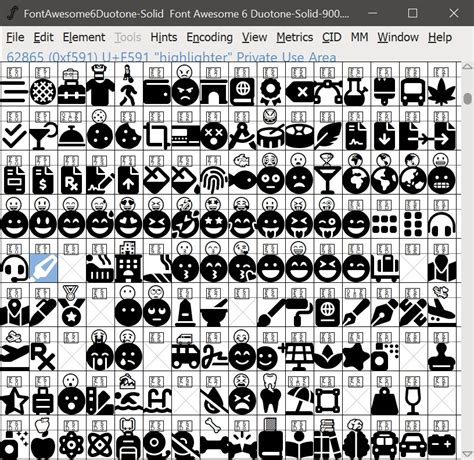Select the cookie with bite glyph
The height and width of the screenshot is (460, 474).
[x=129, y=136]
